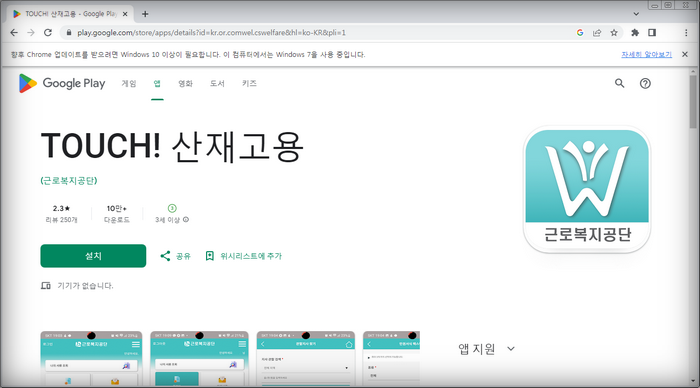
Task: Open the first app screenshot thumbnail
Action: point(91,359)
